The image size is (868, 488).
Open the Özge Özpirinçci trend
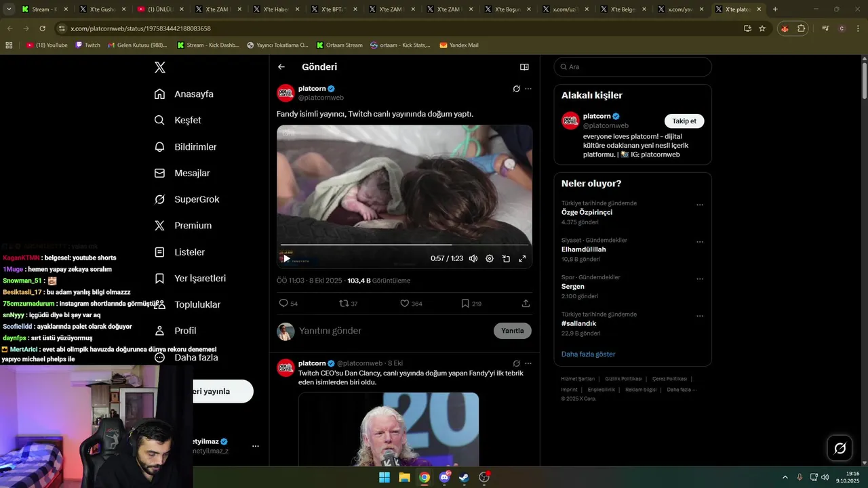pos(587,212)
